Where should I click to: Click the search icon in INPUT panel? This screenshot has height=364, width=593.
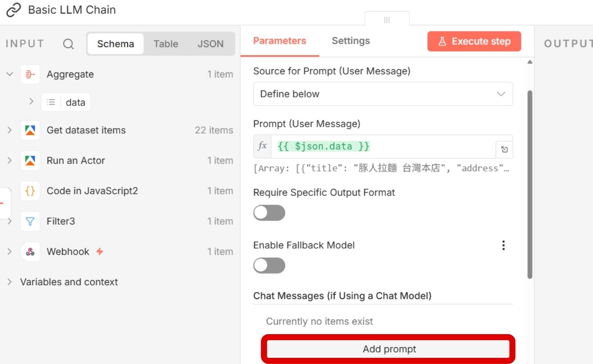(x=68, y=44)
